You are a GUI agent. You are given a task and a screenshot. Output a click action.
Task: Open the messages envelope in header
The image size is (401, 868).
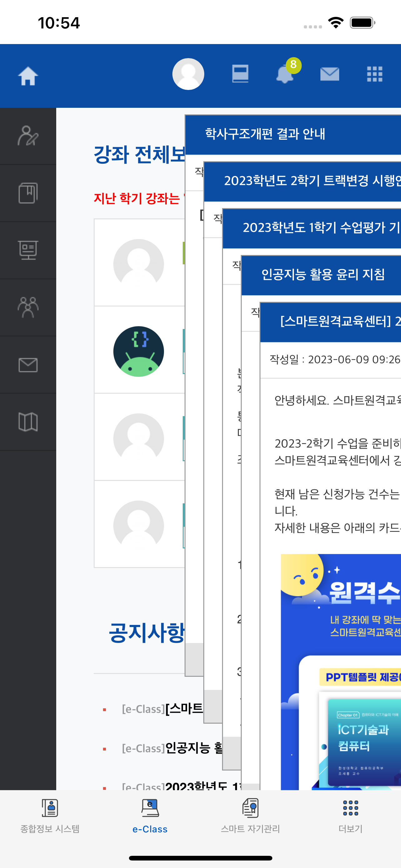pyautogui.click(x=329, y=74)
